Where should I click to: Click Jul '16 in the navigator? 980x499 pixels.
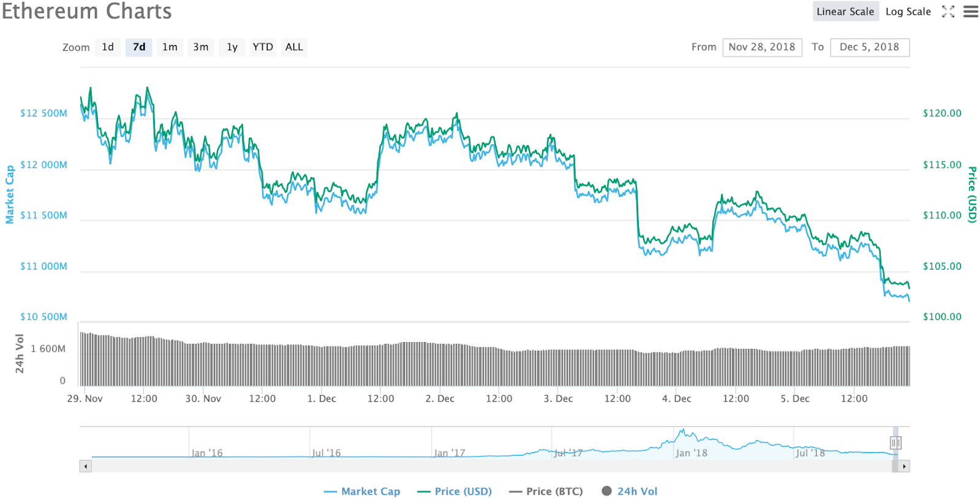click(x=326, y=453)
